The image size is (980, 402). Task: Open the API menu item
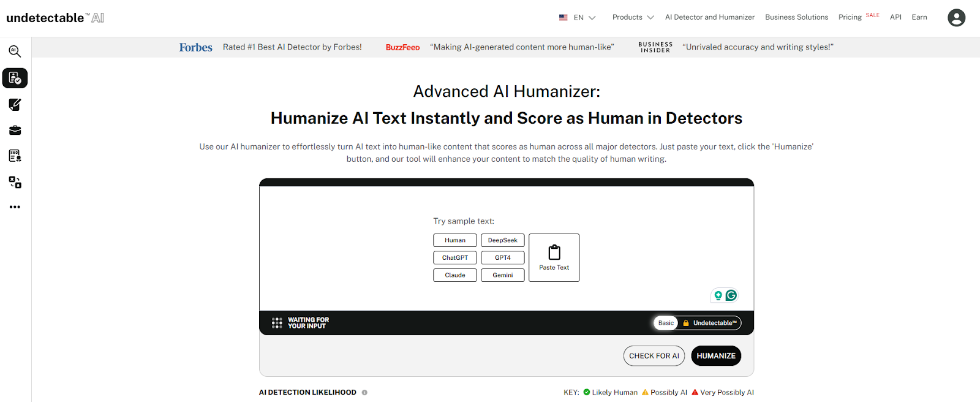[x=895, y=17]
